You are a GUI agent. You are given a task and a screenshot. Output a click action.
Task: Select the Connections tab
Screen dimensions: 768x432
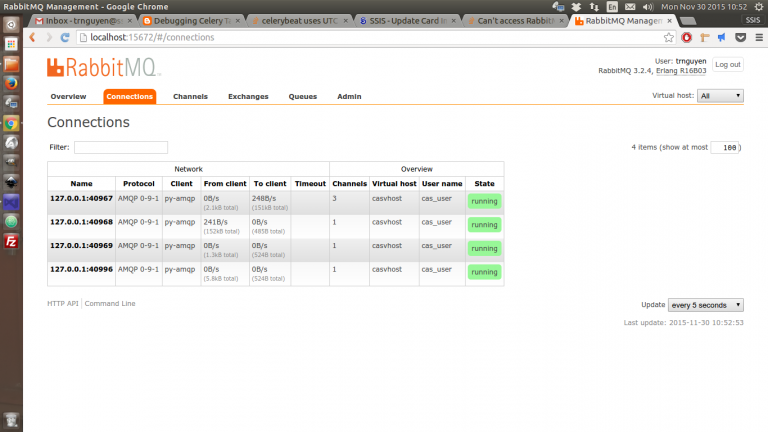[130, 96]
